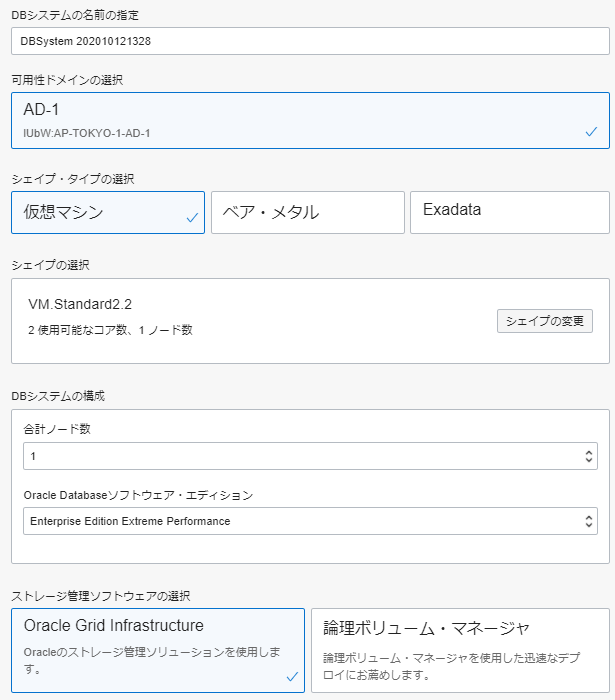Click the DB system name input field

point(310,41)
